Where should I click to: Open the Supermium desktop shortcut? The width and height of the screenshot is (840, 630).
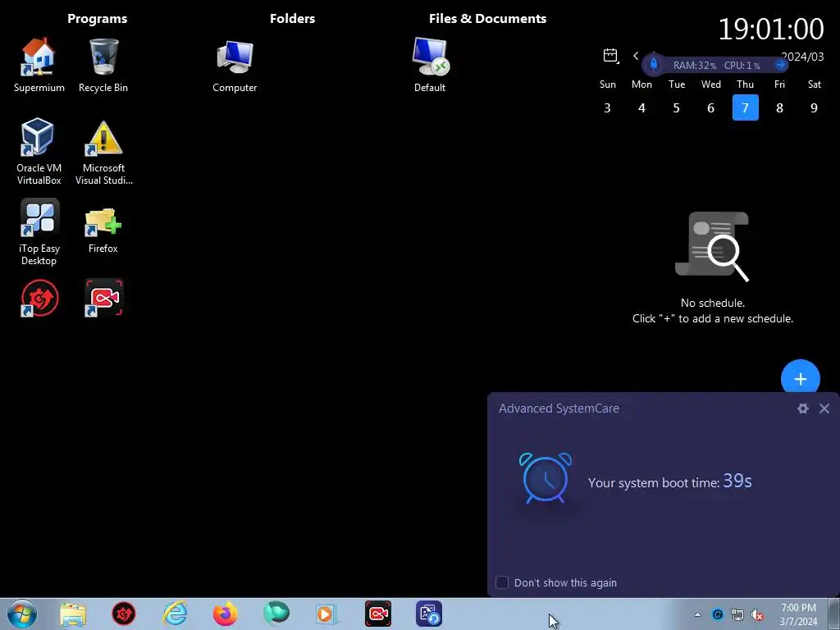39,65
